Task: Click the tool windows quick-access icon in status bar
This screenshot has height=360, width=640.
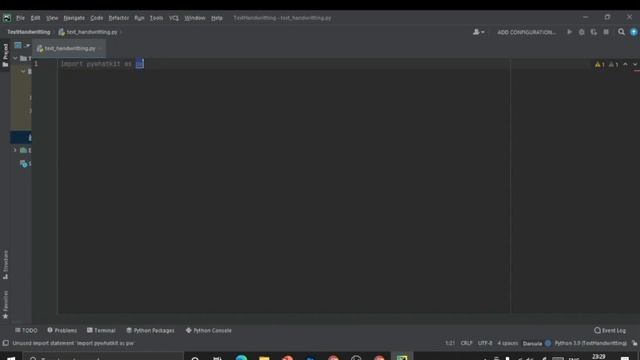Action: pyautogui.click(x=5, y=343)
